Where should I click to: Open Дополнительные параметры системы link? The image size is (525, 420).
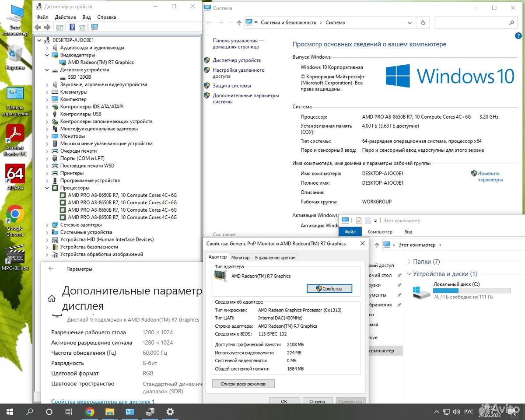(245, 98)
